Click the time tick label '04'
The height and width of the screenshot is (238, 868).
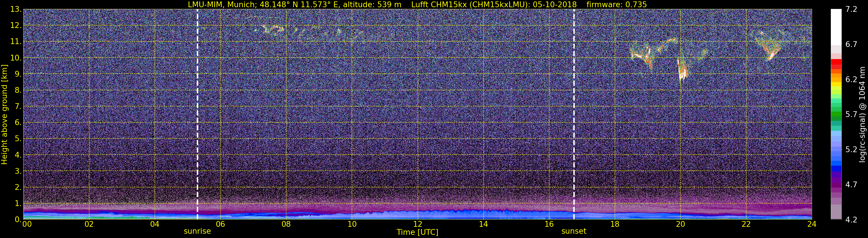[155, 224]
